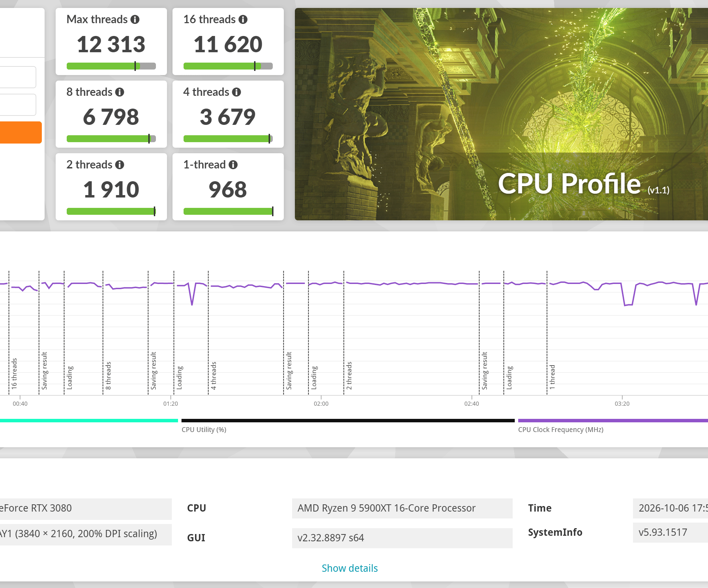Click the 8 threads info icon
Image resolution: width=708 pixels, height=588 pixels.
(120, 92)
